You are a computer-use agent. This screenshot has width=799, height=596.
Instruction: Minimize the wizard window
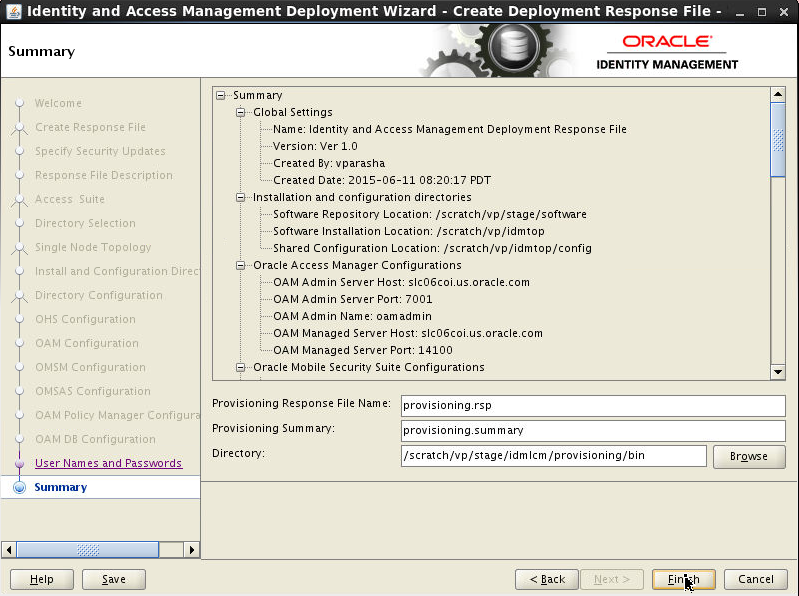click(740, 12)
